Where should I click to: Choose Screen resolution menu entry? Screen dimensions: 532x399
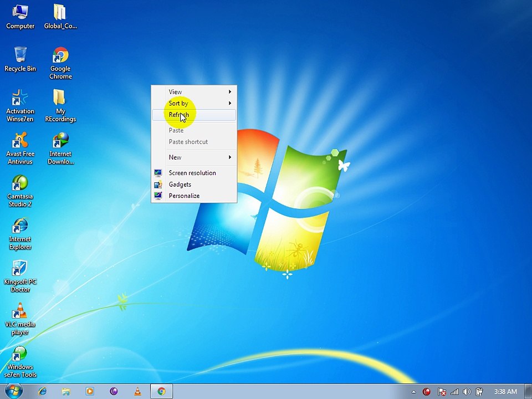pos(194,173)
